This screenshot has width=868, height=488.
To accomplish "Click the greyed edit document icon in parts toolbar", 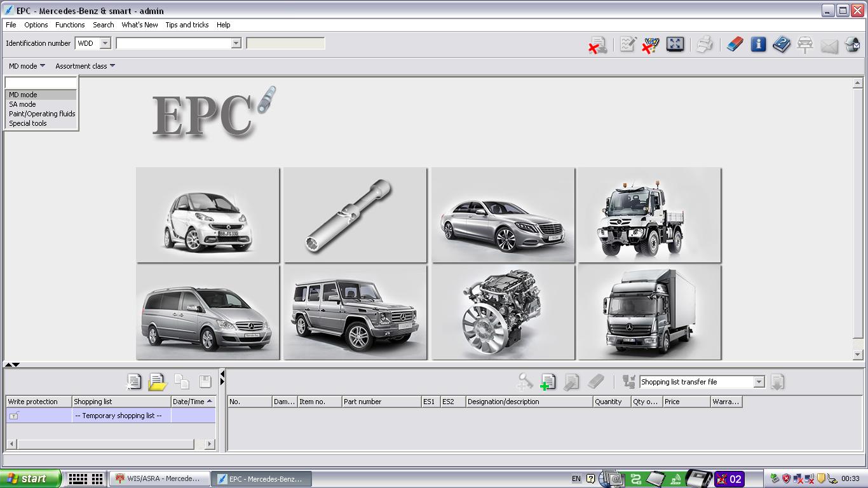I will [571, 381].
